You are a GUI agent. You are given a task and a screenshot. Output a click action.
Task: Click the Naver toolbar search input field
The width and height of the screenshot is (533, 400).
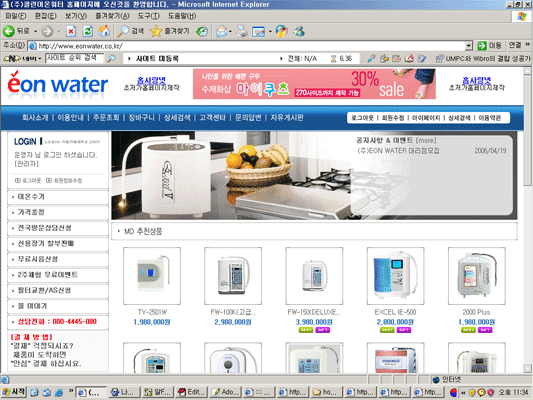74,58
